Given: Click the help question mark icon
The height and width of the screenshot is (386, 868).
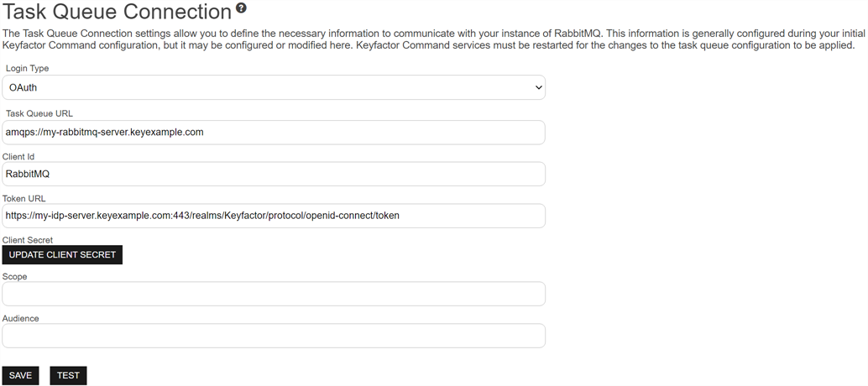Looking at the screenshot, I should pyautogui.click(x=242, y=8).
